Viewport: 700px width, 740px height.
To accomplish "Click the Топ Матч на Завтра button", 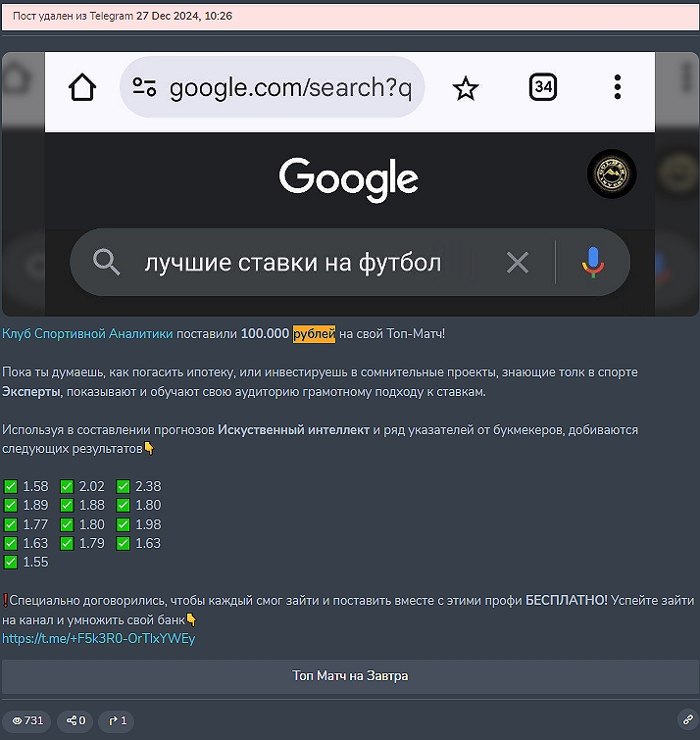I will pyautogui.click(x=350, y=676).
